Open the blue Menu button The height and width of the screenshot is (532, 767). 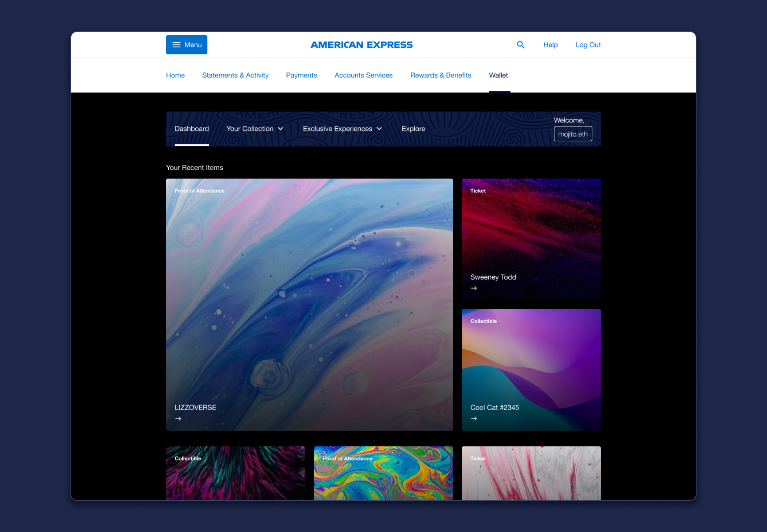pos(187,45)
